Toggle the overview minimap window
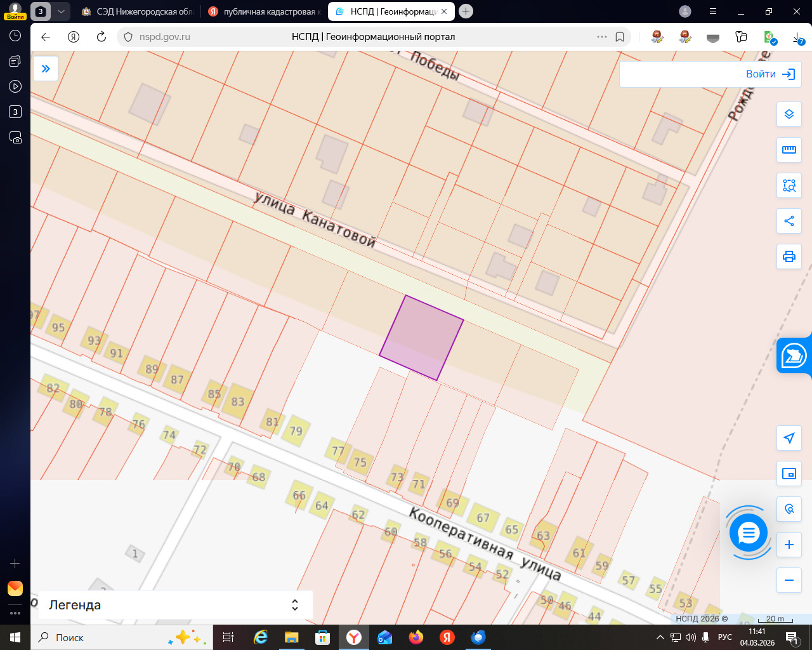The height and width of the screenshot is (650, 812). 789,474
